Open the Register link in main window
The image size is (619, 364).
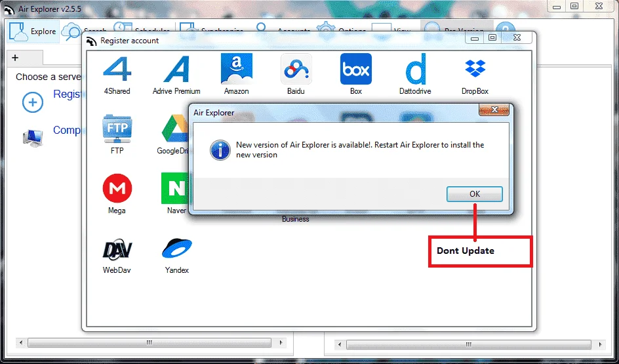click(67, 94)
